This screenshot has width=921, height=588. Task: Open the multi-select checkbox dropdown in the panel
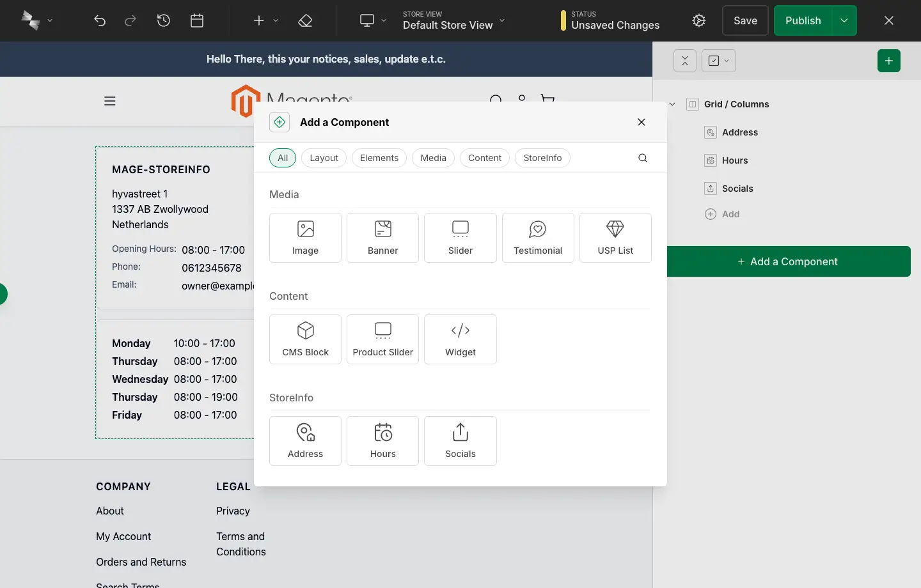click(x=718, y=61)
